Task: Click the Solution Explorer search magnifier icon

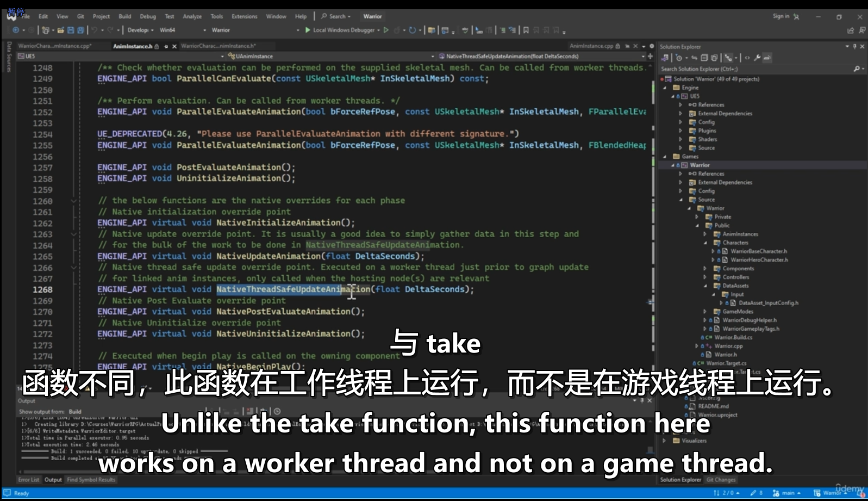Action: tap(857, 69)
